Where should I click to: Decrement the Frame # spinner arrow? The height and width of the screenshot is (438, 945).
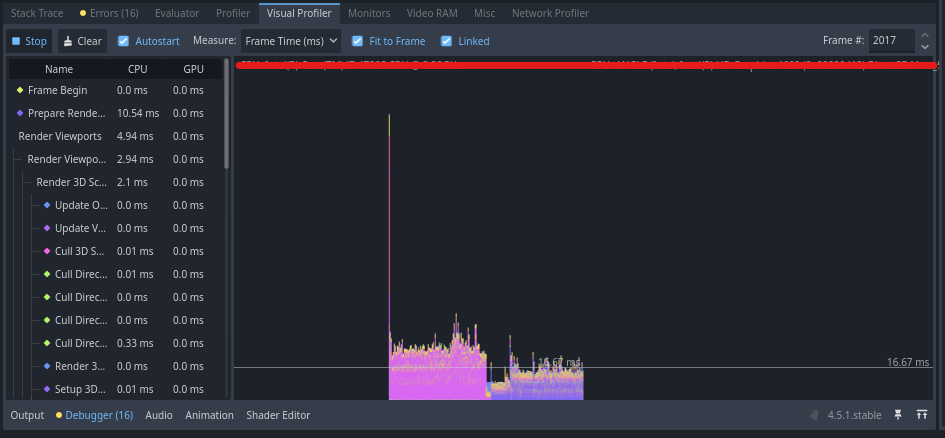[x=925, y=47]
